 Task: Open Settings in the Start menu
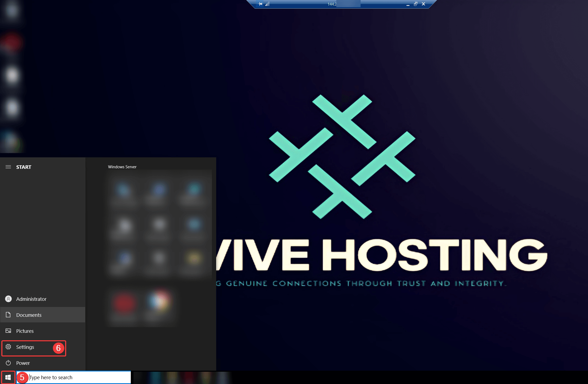click(x=43, y=347)
